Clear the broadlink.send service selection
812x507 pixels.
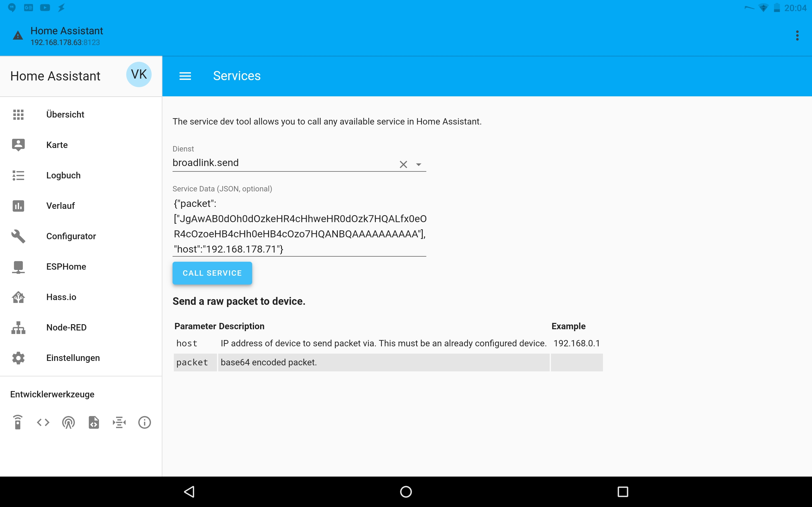coord(403,164)
